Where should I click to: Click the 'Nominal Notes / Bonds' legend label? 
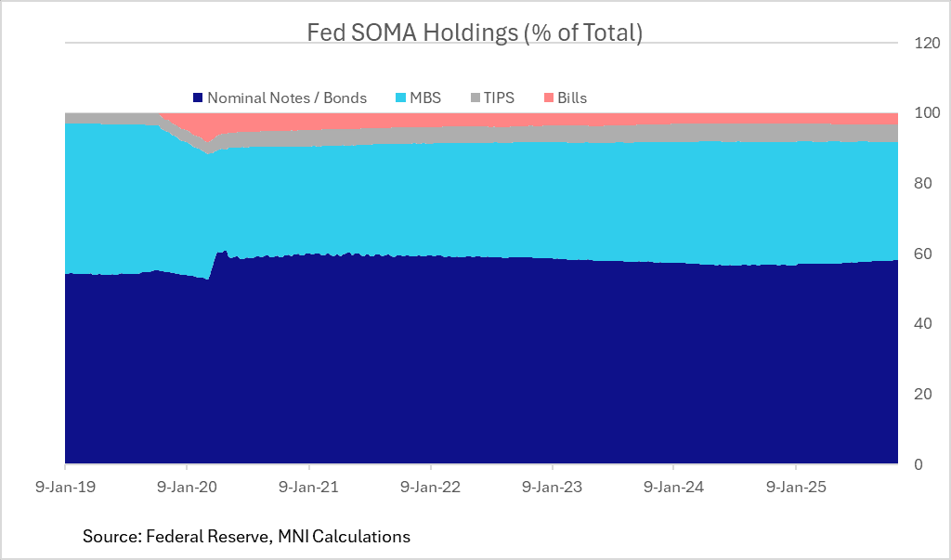pos(286,98)
